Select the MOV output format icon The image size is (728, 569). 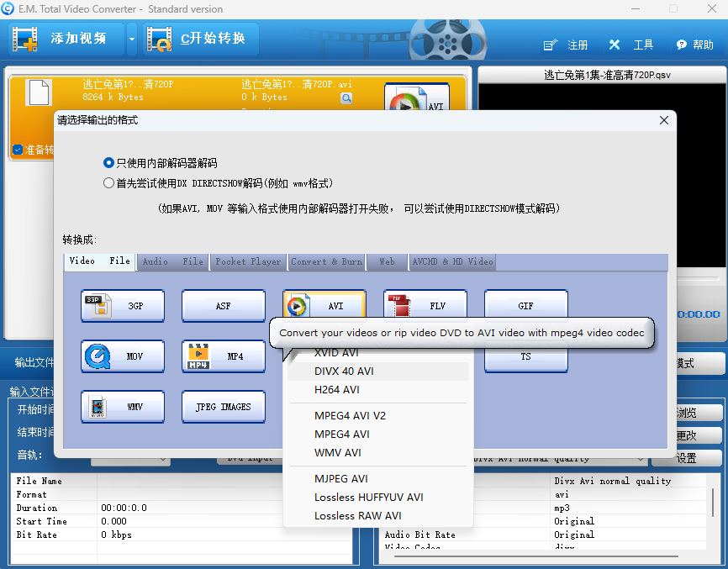coord(123,356)
